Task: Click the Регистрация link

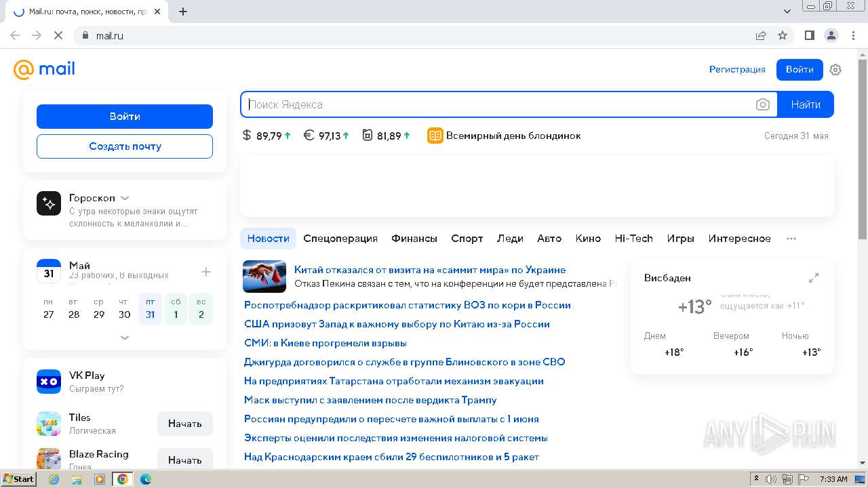Action: [737, 69]
